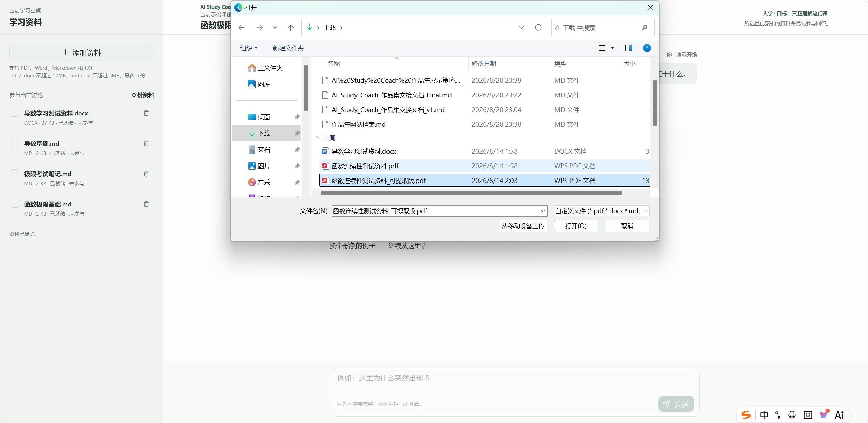Click 新建文件夹 in dialog toolbar

(288, 48)
